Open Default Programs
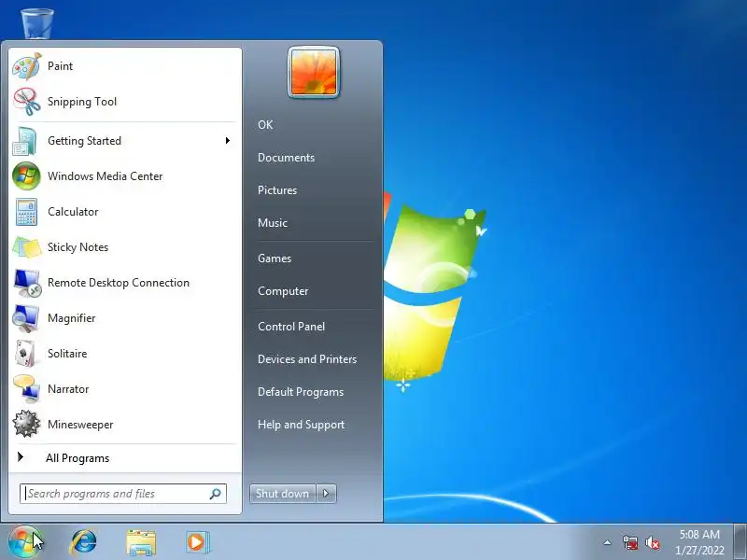 tap(301, 392)
